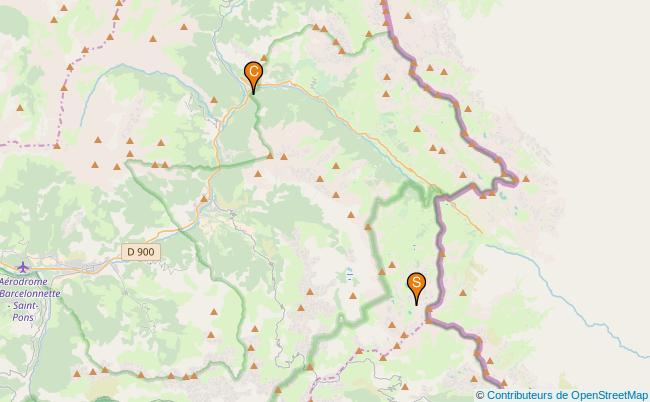Click the peak triangle right of purple border's eastern tip
Image resolution: width=650 pixels, height=402 pixels.
526,179
